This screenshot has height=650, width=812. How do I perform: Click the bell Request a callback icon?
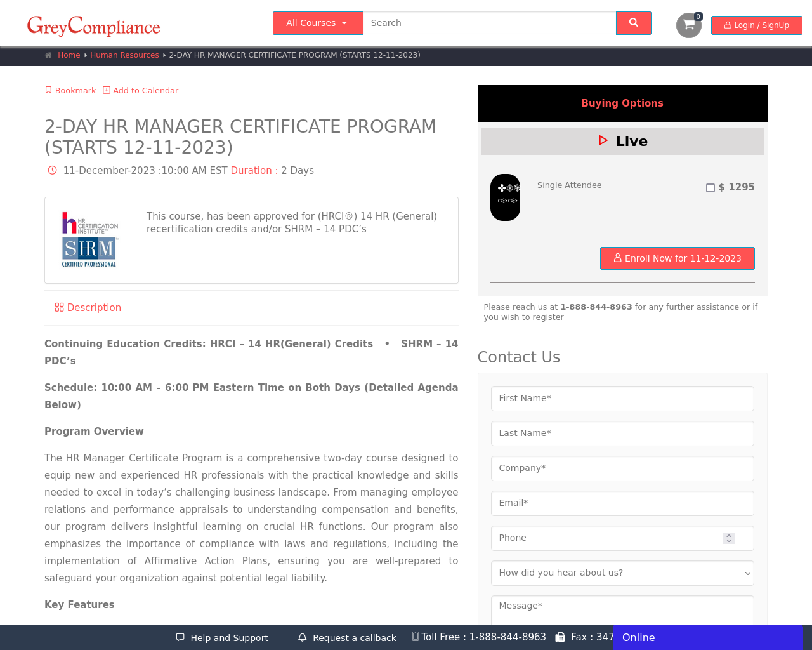303,637
